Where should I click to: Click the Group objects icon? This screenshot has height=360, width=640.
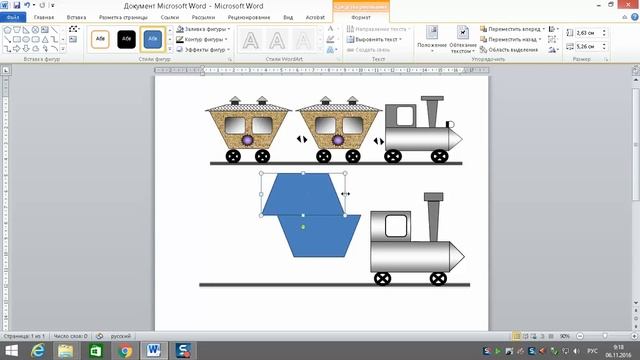552,40
